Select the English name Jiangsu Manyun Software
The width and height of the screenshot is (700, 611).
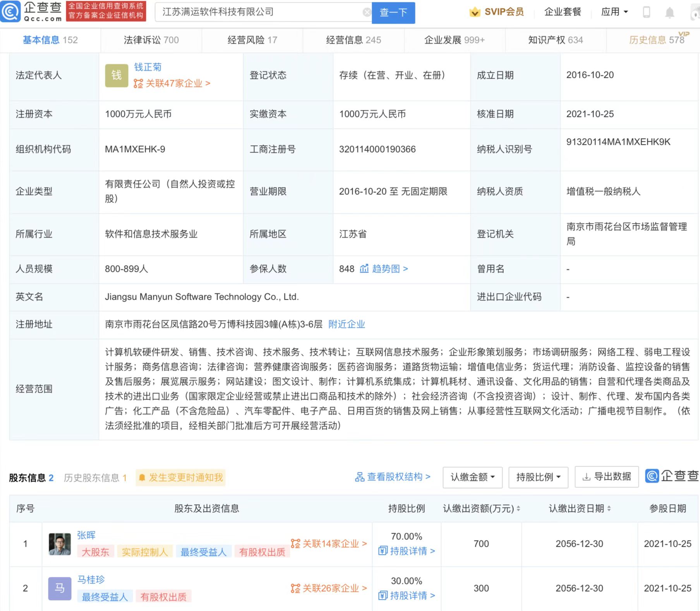coord(202,297)
